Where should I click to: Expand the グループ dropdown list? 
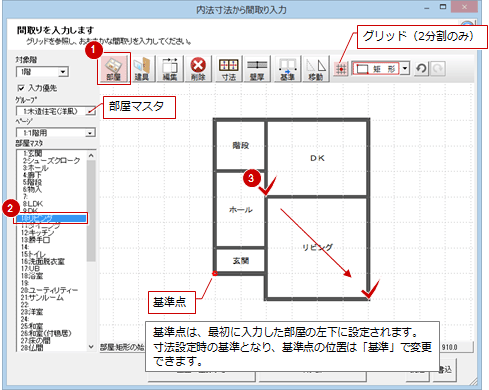[x=56, y=111]
